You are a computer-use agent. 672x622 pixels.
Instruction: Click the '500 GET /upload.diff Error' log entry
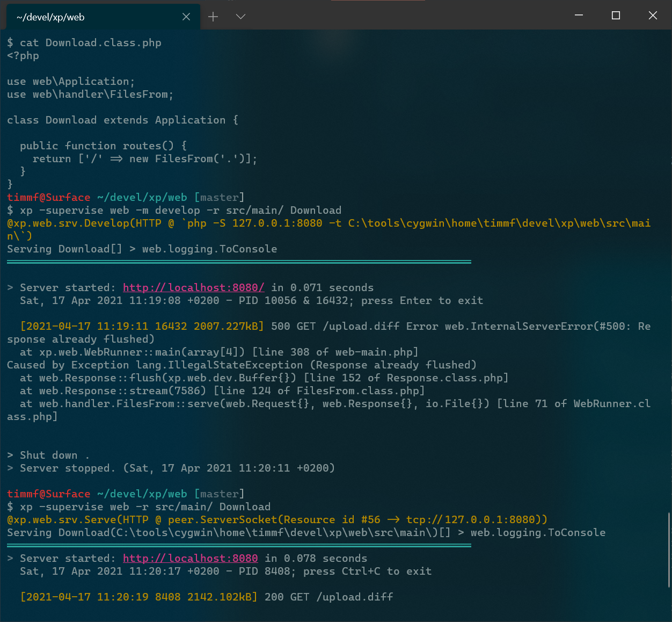(328, 332)
